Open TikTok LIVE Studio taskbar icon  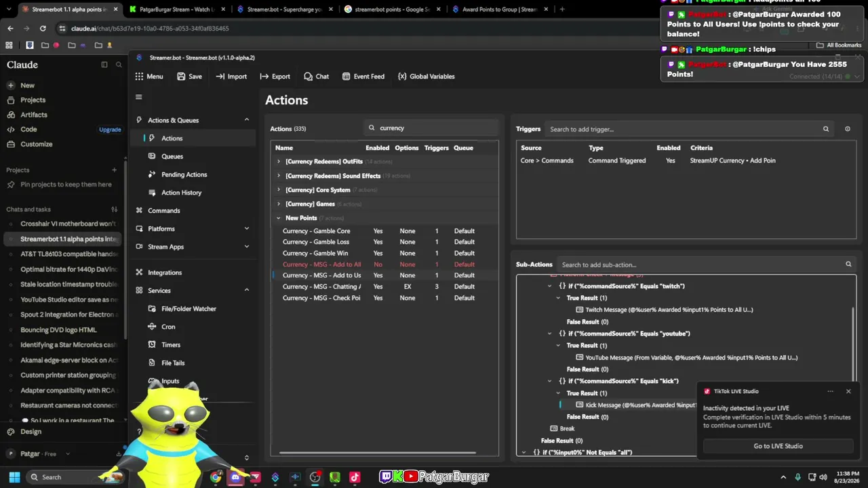tap(355, 477)
